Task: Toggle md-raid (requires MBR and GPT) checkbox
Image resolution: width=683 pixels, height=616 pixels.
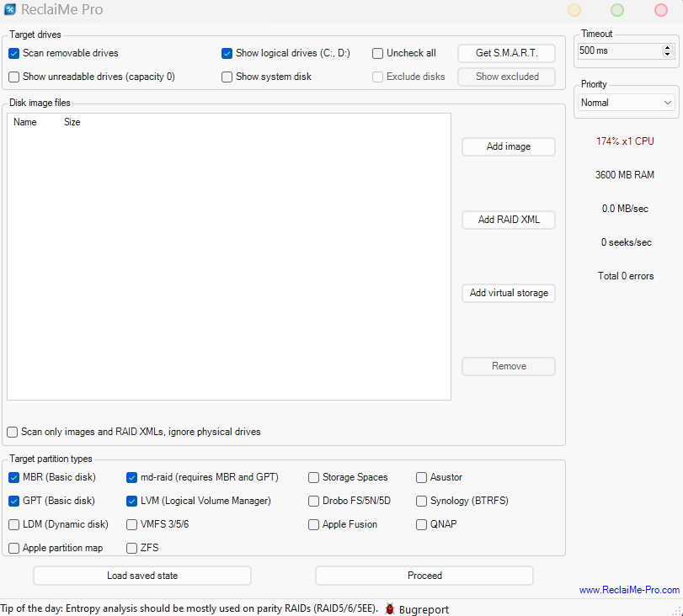Action: point(131,477)
